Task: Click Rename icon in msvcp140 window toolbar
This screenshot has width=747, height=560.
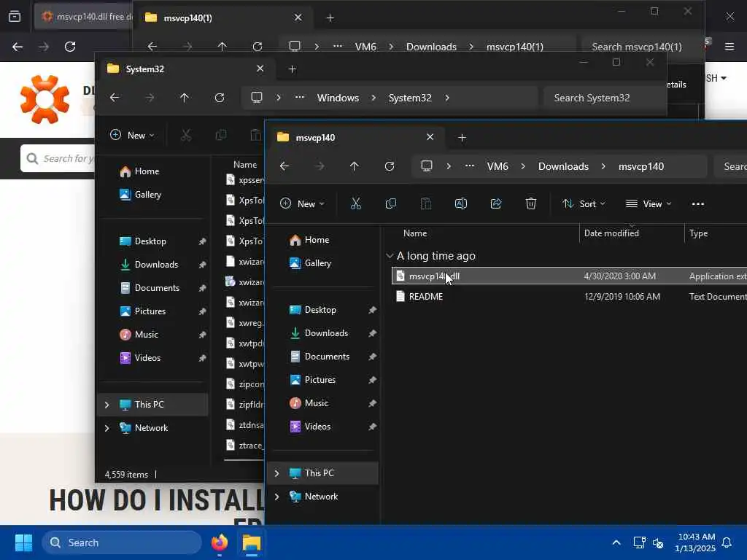Action: tap(461, 204)
